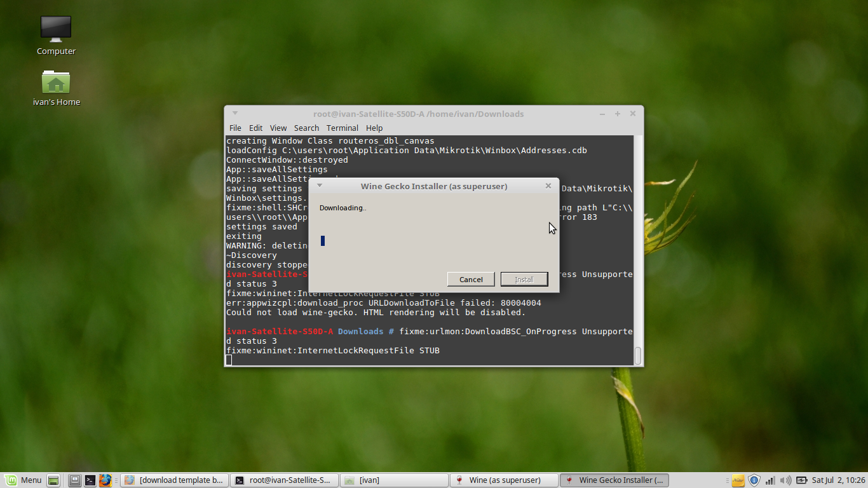Open the terminal Search menu
This screenshot has height=488, width=868.
[x=306, y=128]
